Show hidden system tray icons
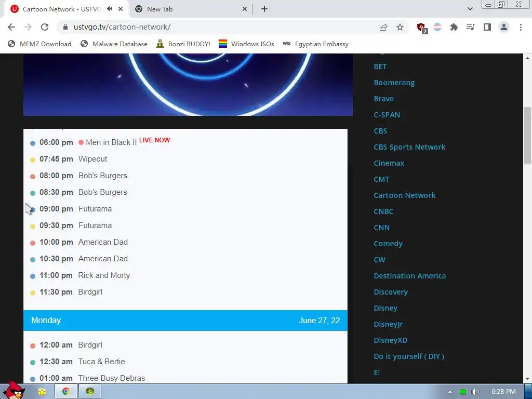532x399 pixels. point(450,392)
